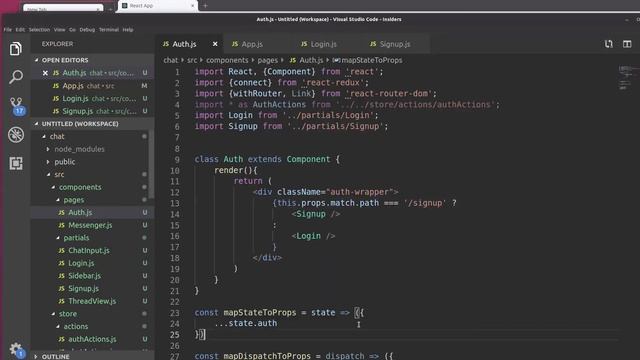Image resolution: width=640 pixels, height=360 pixels.
Task: Select the Auth.js editor tab
Action: click(189, 44)
